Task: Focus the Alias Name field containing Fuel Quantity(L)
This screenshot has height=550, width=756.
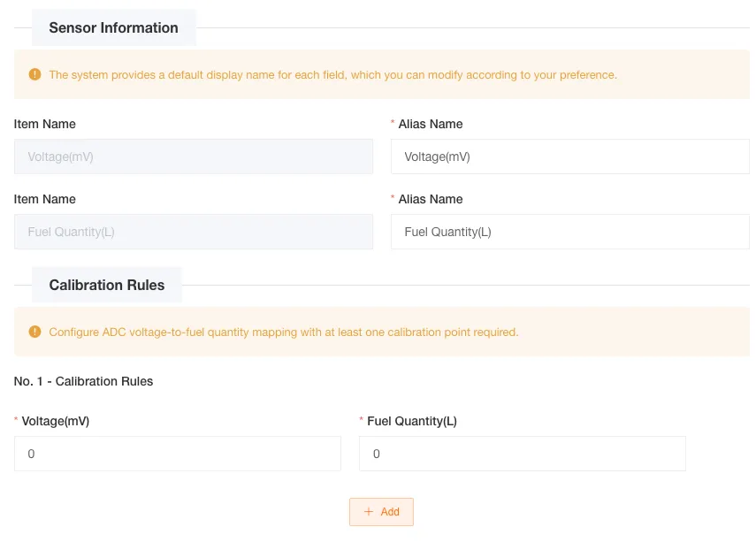Action: [x=569, y=232]
